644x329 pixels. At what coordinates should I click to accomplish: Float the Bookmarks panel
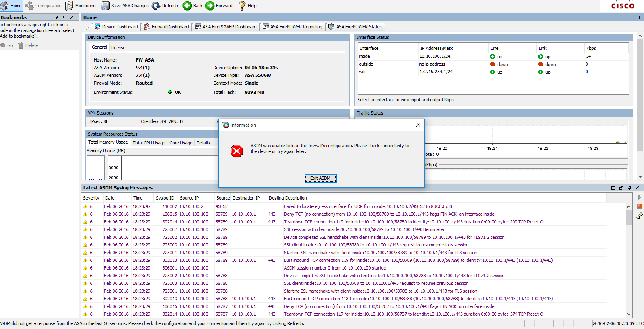pos(56,17)
